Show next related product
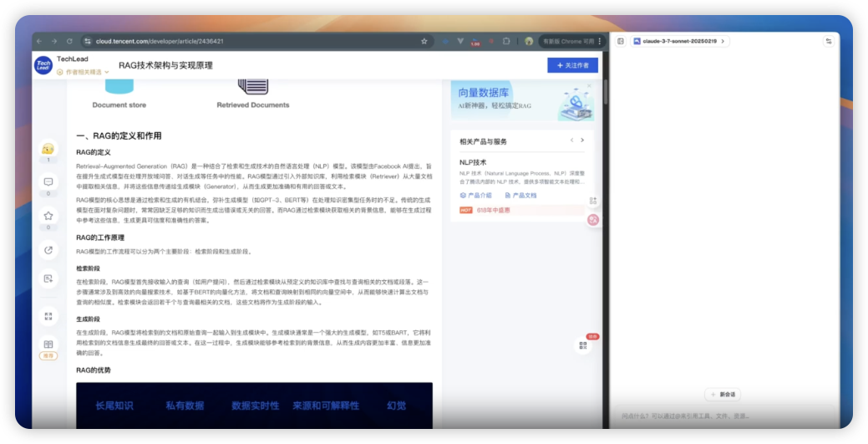The width and height of the screenshot is (868, 444). tap(582, 140)
